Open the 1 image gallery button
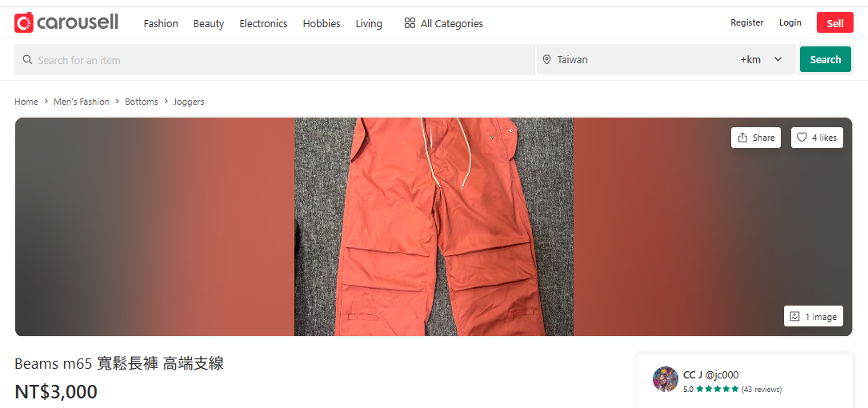The height and width of the screenshot is (408, 868). point(813,317)
